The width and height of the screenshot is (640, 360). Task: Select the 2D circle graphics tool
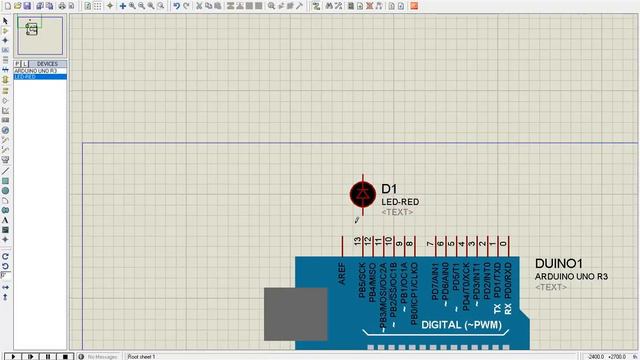tap(5, 191)
